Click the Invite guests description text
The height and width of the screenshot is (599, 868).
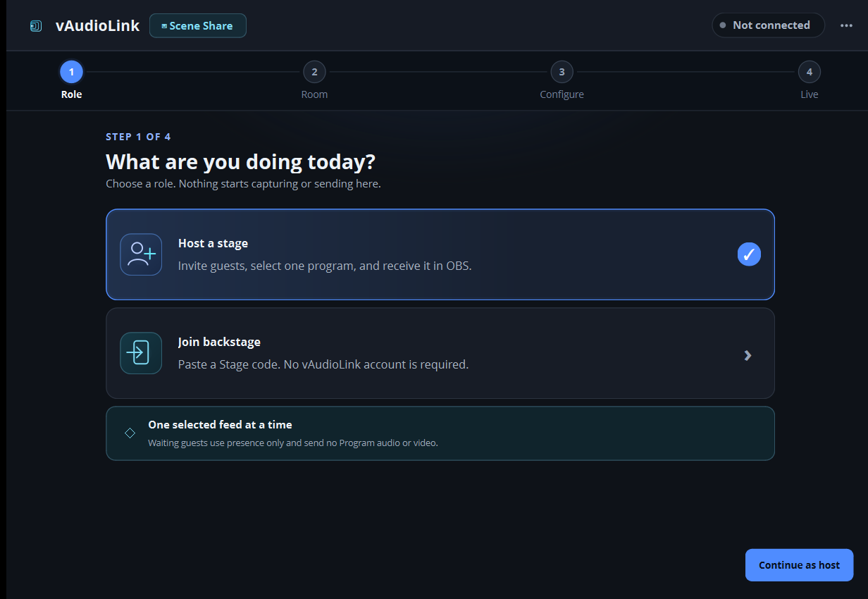(x=325, y=266)
